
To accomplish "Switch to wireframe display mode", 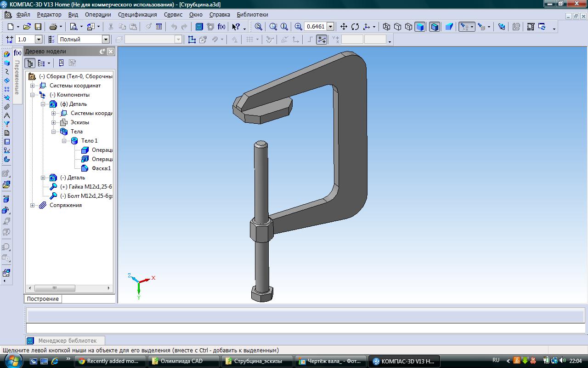I will [386, 27].
